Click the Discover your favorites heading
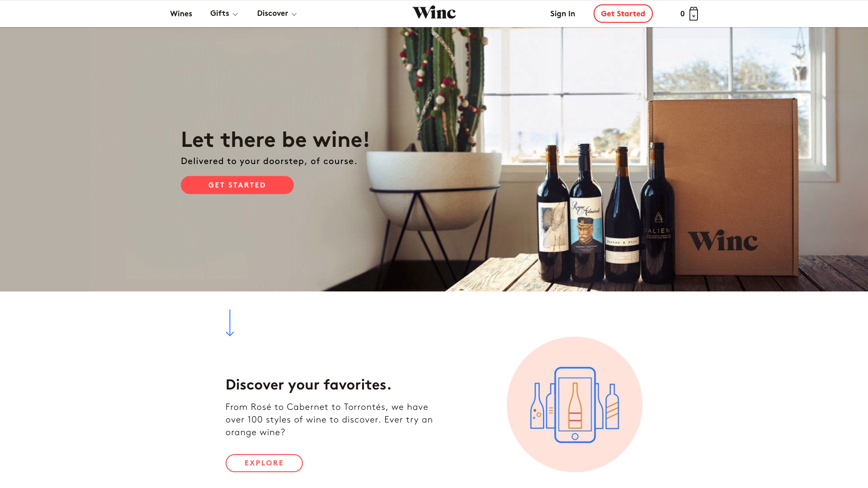Viewport: 868px width, 488px height. click(308, 385)
